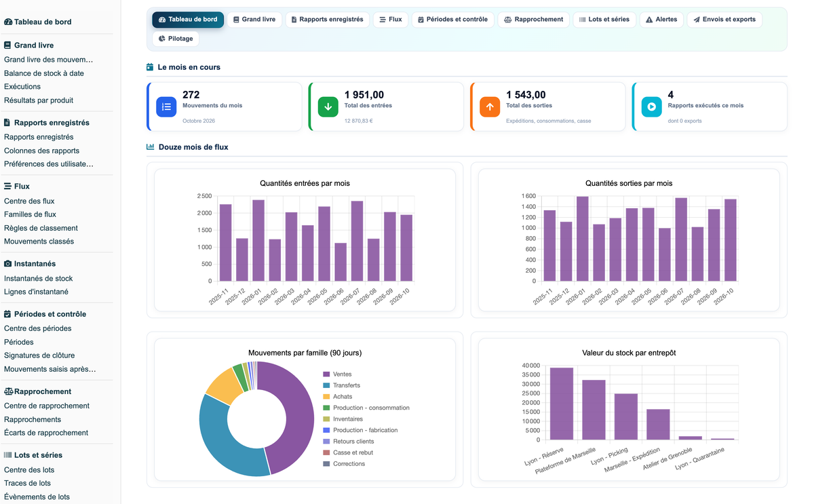Click the 2026-10 bar in Quantités sorties chart
Viewport: 814px width, 504px height.
point(731,240)
